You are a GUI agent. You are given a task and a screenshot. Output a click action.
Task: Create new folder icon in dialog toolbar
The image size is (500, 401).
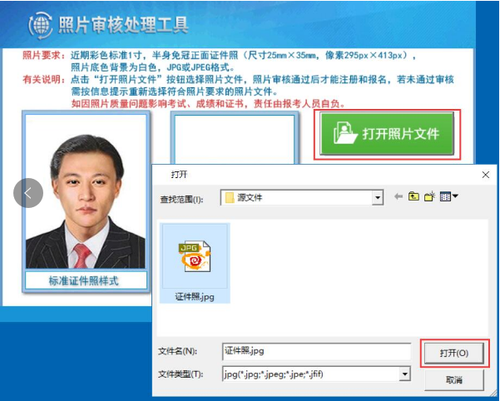point(430,196)
